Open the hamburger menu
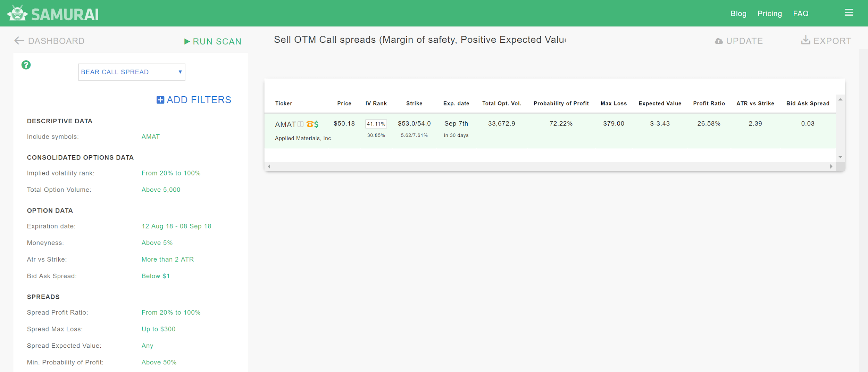The image size is (868, 372). [849, 13]
